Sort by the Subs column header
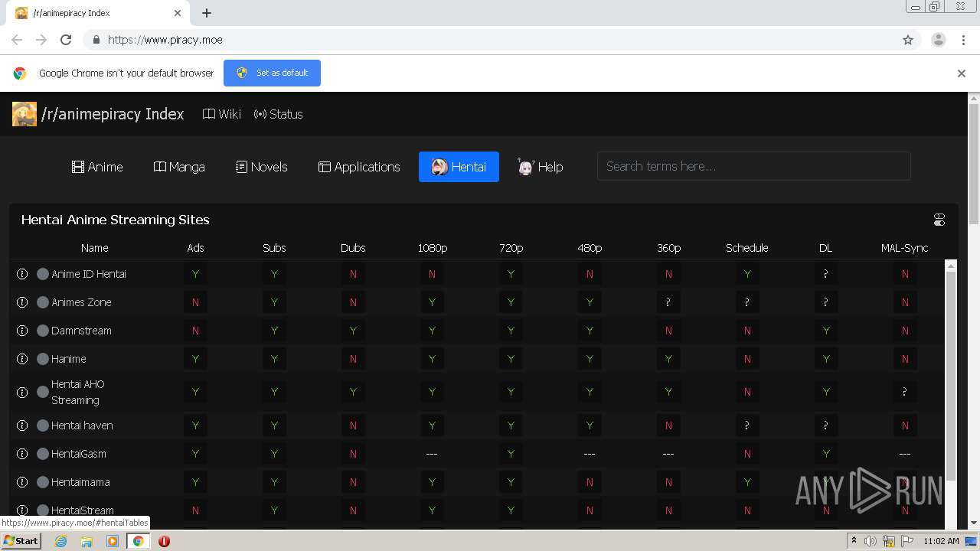 click(x=274, y=248)
